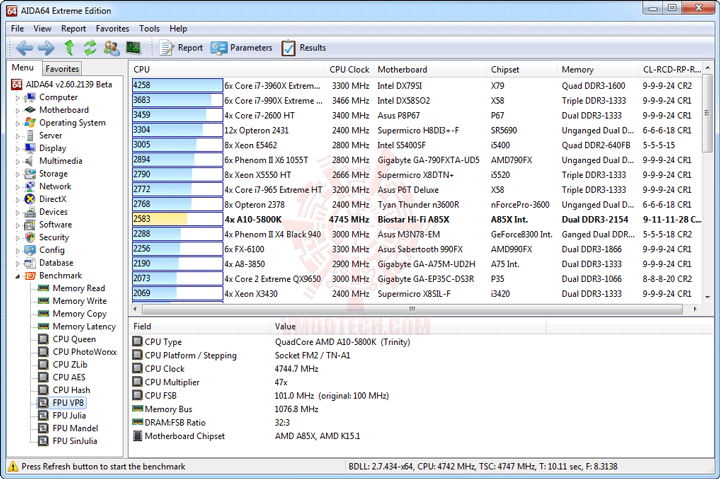Select the FPU VP8 tree item
This screenshot has height=479, width=720.
click(x=62, y=403)
